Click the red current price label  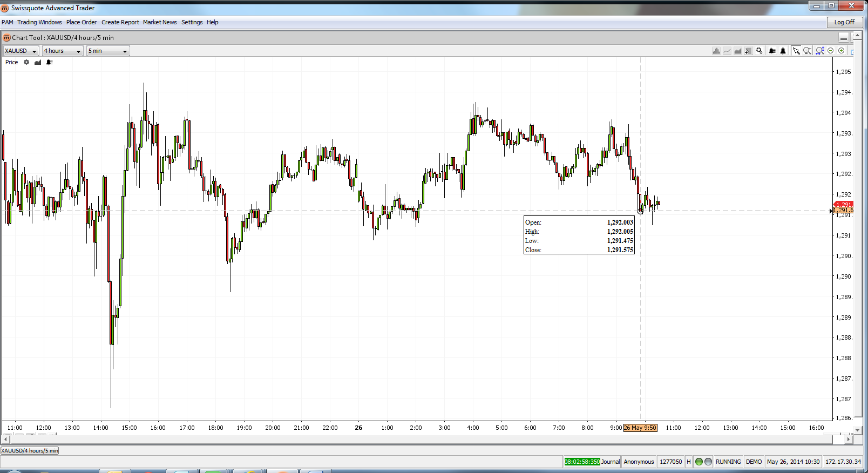844,205
